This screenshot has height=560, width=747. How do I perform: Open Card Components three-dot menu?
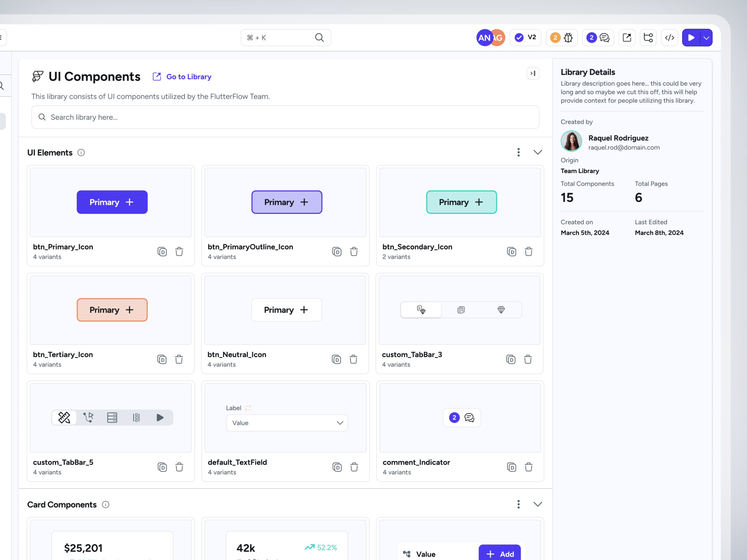(518, 504)
